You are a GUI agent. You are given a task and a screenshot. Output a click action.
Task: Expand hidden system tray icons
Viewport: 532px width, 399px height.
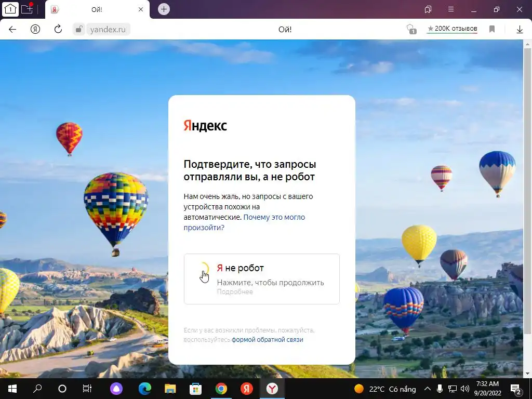tap(428, 389)
